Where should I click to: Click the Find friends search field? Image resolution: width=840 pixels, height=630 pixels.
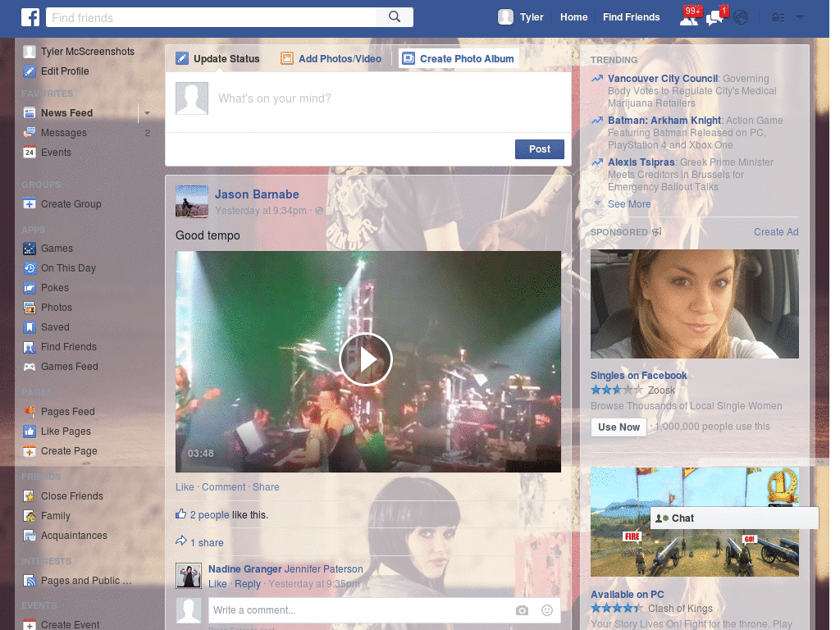pos(211,17)
